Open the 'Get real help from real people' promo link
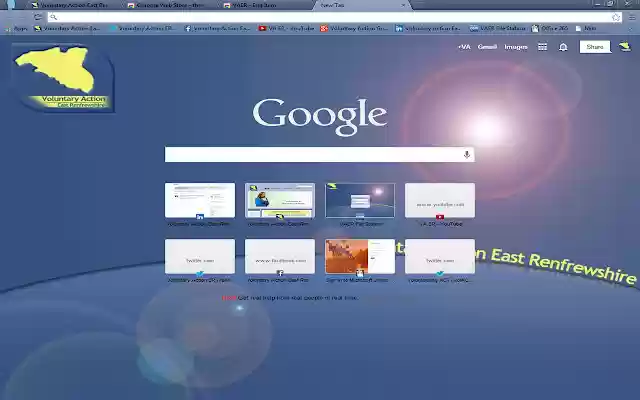 point(298,298)
